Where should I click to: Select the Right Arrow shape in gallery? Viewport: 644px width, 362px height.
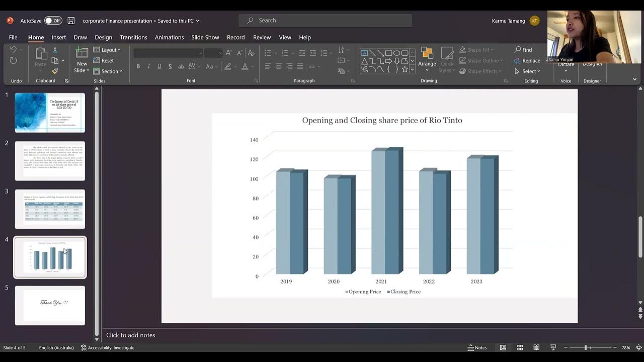[x=388, y=61]
